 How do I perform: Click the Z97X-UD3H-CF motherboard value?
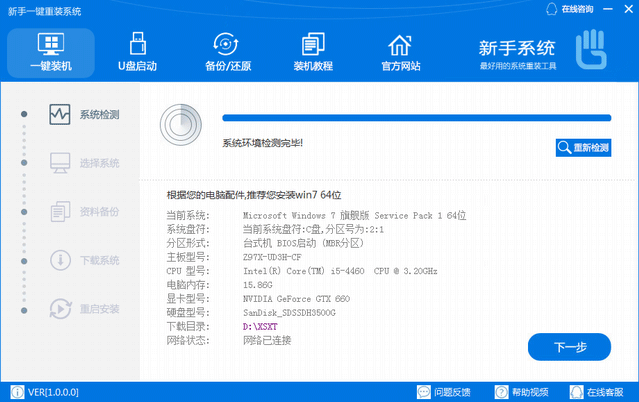[272, 257]
